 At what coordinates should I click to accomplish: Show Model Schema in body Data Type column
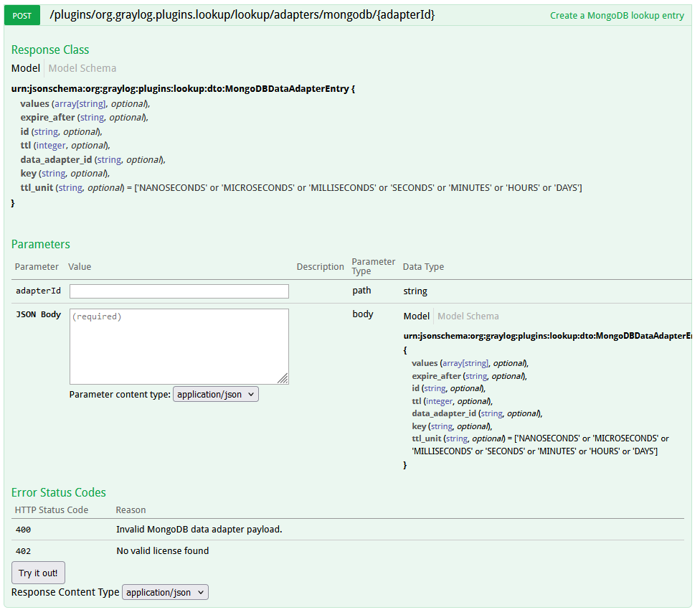(468, 316)
